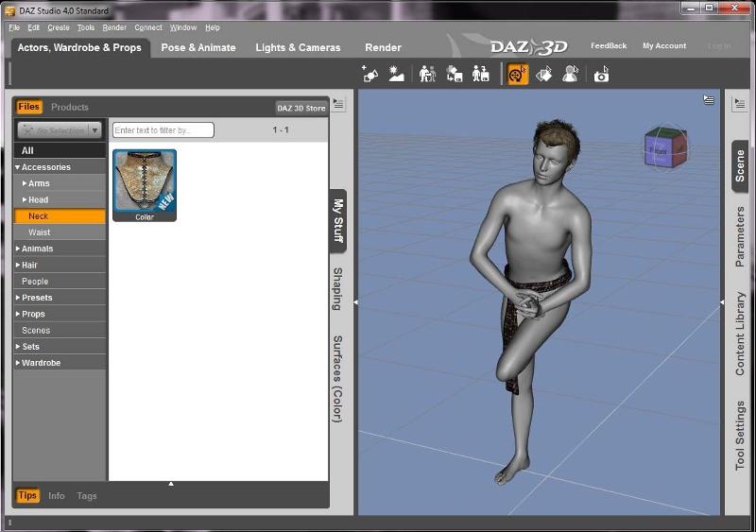Open the Tools menu
The image size is (756, 532).
click(86, 27)
